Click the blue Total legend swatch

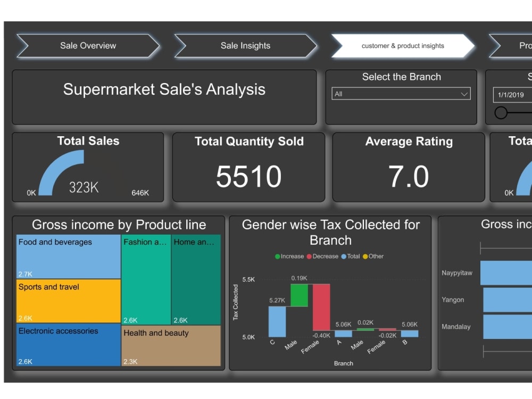point(344,256)
